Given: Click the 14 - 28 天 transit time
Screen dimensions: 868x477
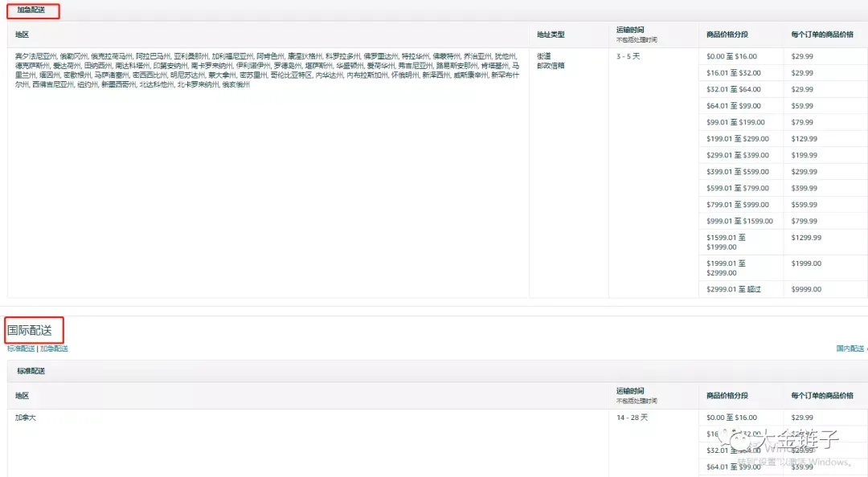Looking at the screenshot, I should [x=633, y=418].
